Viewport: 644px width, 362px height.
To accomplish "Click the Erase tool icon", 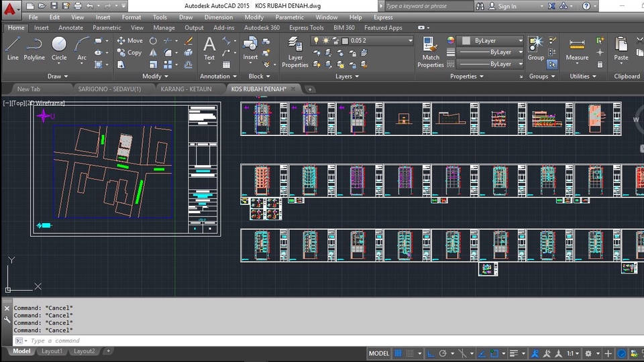I will (x=189, y=41).
